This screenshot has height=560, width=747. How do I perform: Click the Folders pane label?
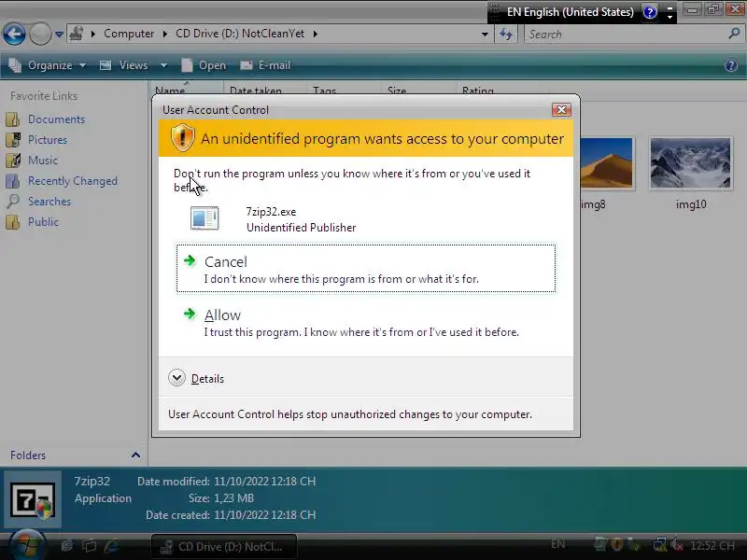pyautogui.click(x=28, y=455)
